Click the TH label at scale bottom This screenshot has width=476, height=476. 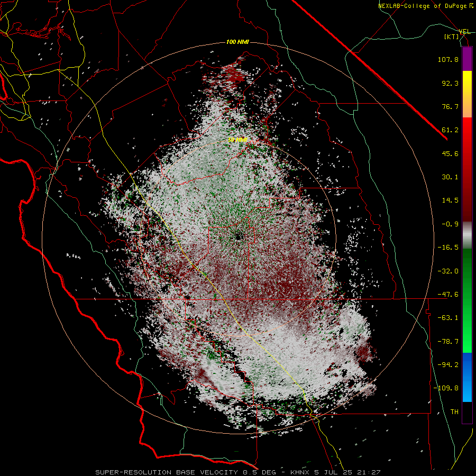pos(454,412)
